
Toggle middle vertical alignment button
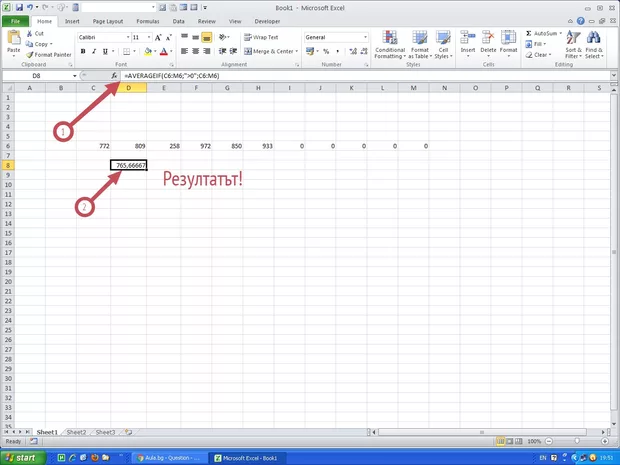[196, 37]
